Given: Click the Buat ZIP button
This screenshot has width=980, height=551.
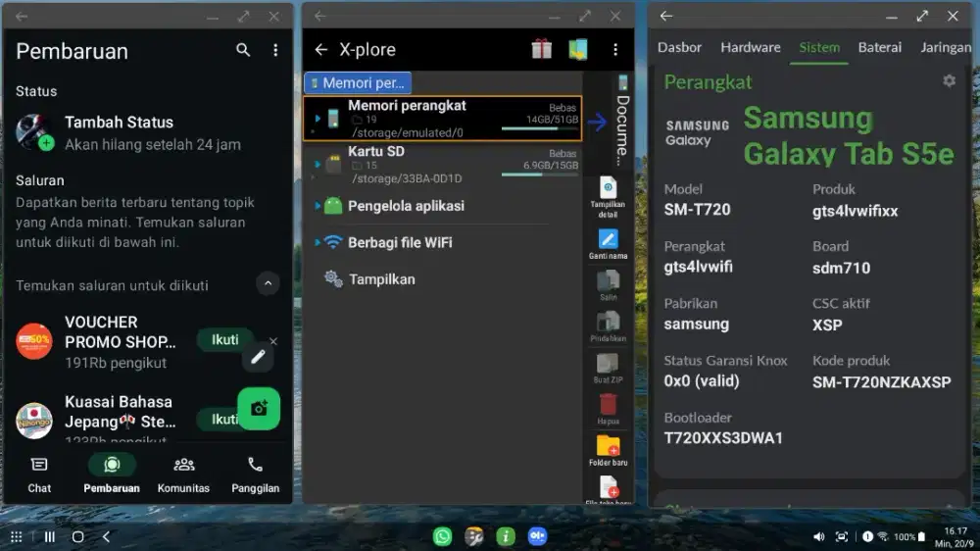Looking at the screenshot, I should 609,368.
